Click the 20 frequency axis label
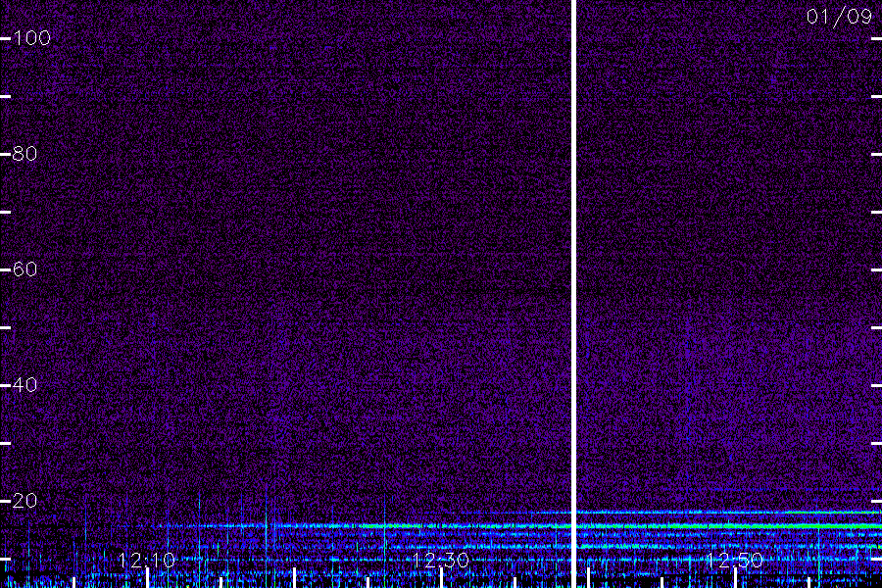The width and height of the screenshot is (882, 588). click(x=24, y=501)
